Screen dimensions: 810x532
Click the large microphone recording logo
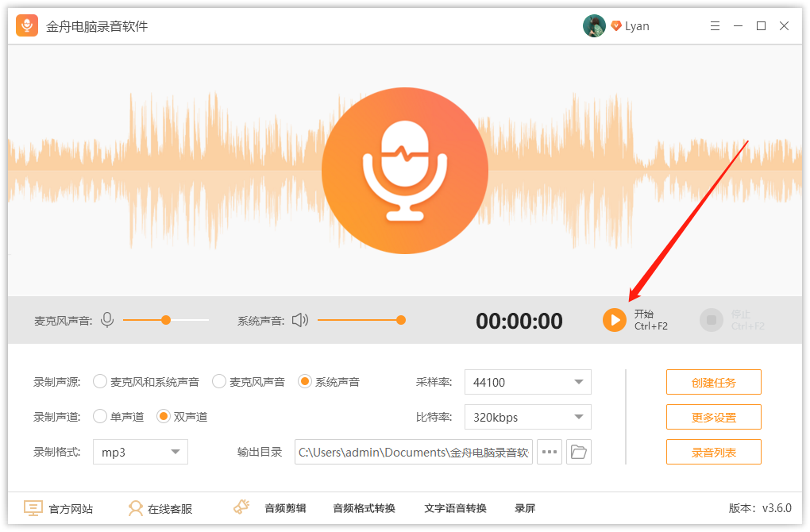[x=405, y=171]
